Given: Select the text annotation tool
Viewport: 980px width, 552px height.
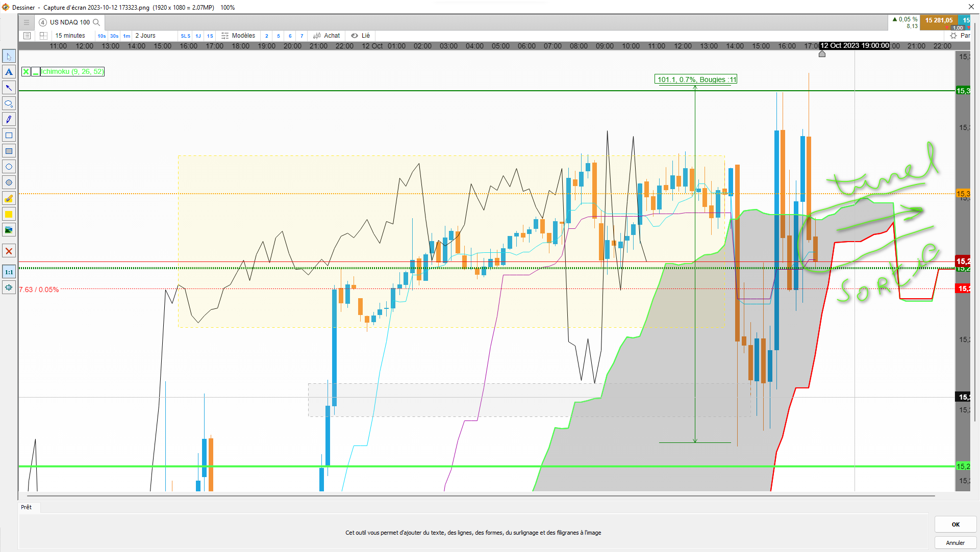Looking at the screenshot, I should click(x=9, y=72).
